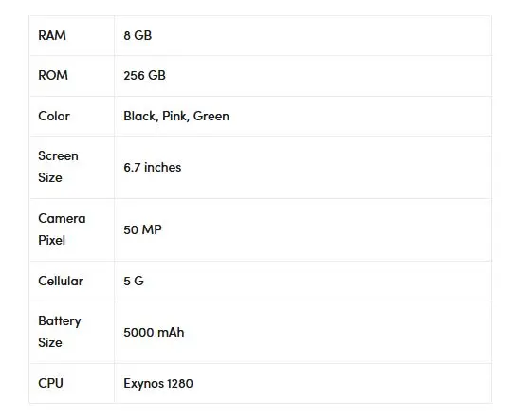Click the Camera Pixel label
This screenshot has height=420, width=514.
(x=62, y=229)
